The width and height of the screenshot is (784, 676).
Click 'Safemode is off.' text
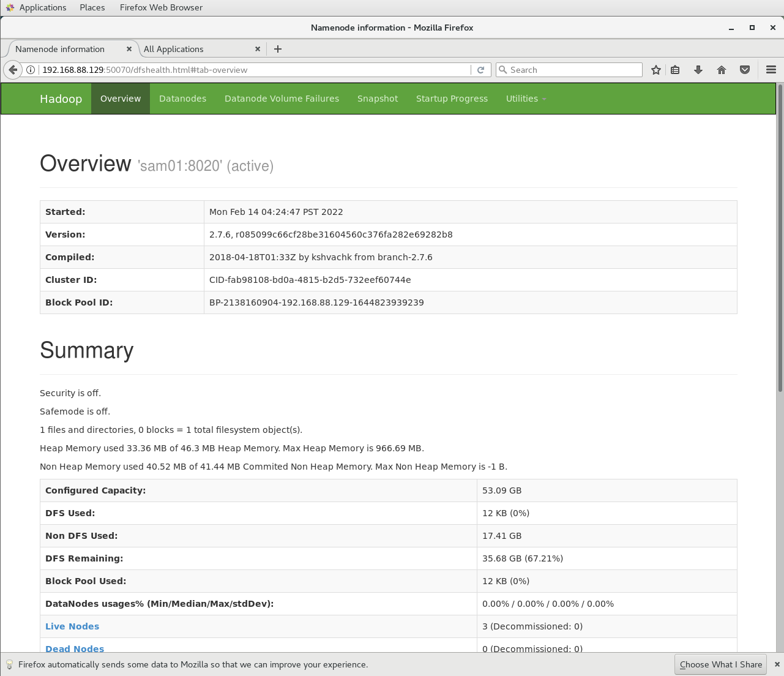[x=75, y=411]
